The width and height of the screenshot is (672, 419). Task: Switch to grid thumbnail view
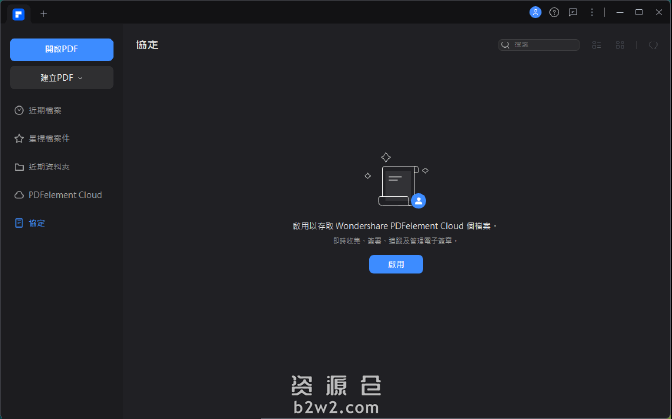click(x=620, y=45)
